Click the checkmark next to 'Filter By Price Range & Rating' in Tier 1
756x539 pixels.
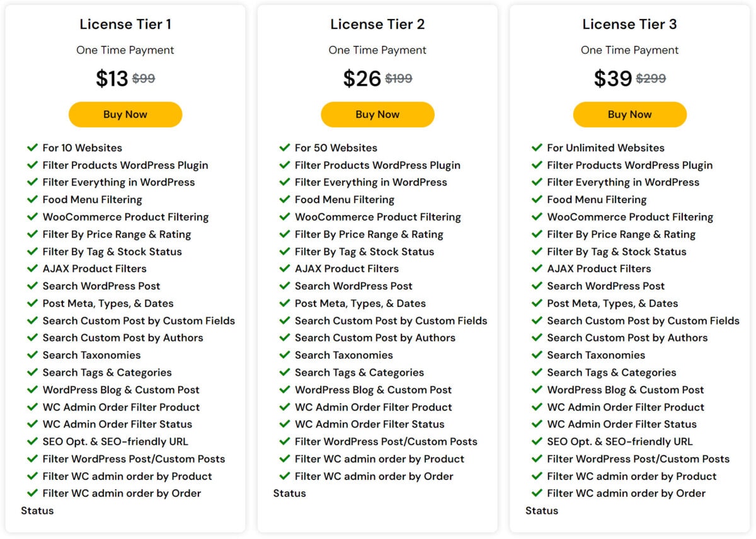tap(33, 234)
